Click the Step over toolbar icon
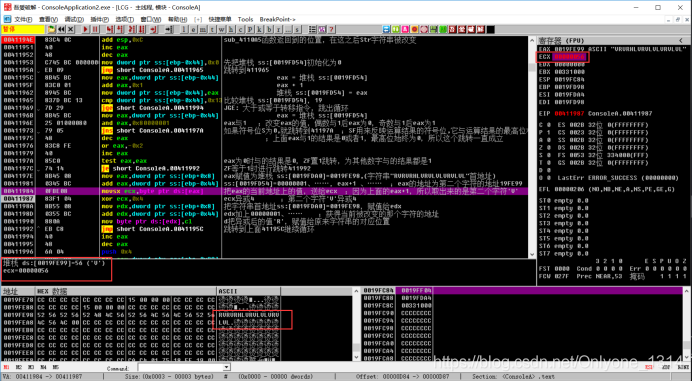 tap(120, 29)
